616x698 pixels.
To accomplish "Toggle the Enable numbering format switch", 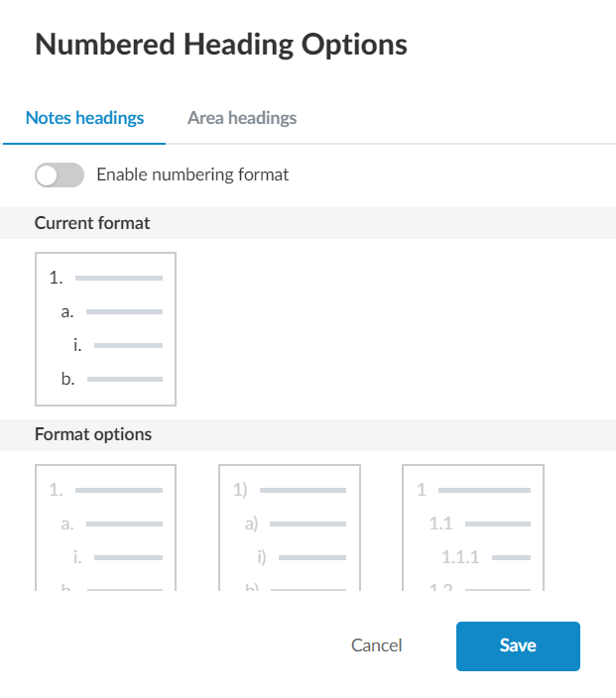I will click(x=59, y=175).
